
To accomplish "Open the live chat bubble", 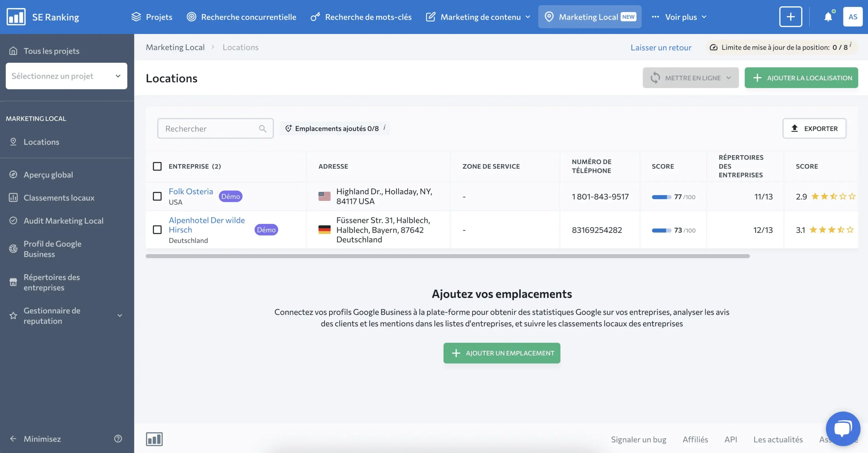I will coord(843,428).
